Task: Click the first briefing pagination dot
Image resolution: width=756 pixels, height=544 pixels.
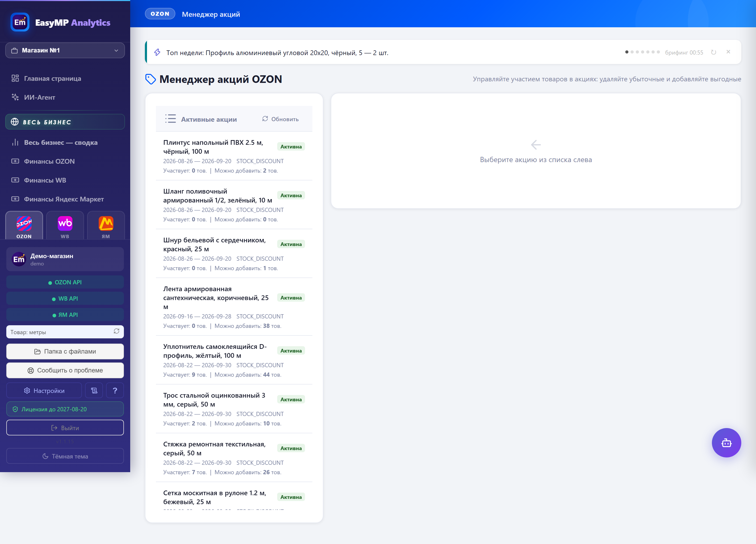Action: 627,52
